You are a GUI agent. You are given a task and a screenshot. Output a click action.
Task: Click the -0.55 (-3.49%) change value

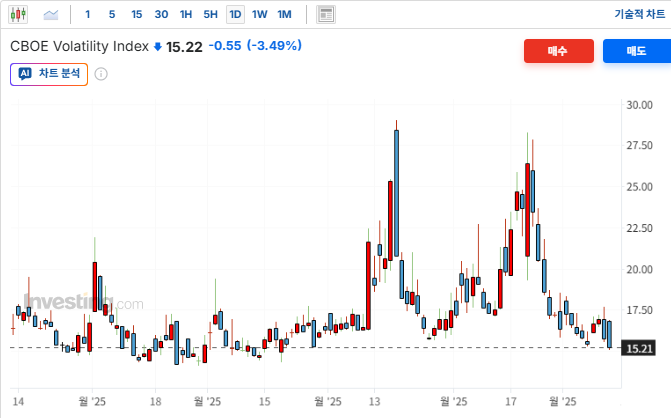255,45
